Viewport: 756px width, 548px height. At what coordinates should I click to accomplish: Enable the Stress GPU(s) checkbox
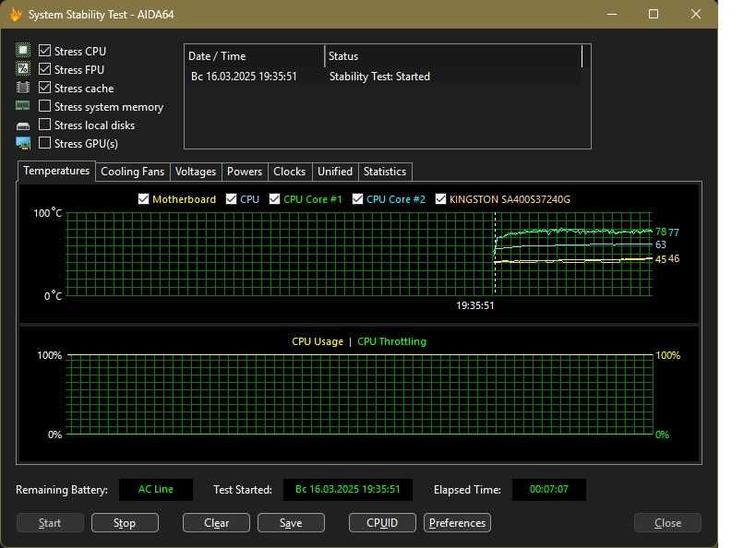[x=45, y=143]
